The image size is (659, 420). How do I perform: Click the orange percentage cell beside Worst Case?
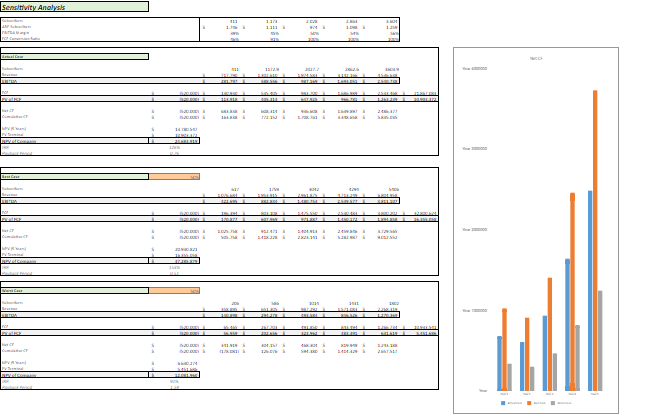[174, 291]
